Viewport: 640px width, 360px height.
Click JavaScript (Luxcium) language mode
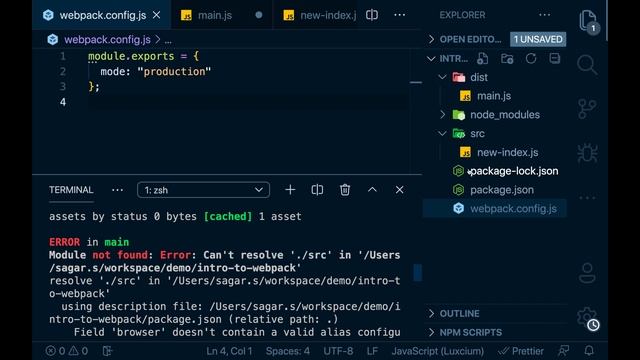pyautogui.click(x=438, y=351)
